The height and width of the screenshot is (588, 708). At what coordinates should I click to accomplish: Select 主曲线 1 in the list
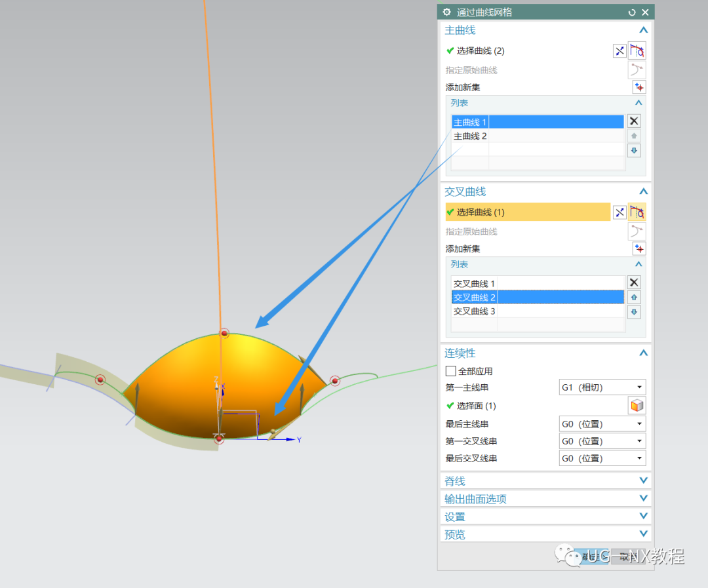[538, 122]
